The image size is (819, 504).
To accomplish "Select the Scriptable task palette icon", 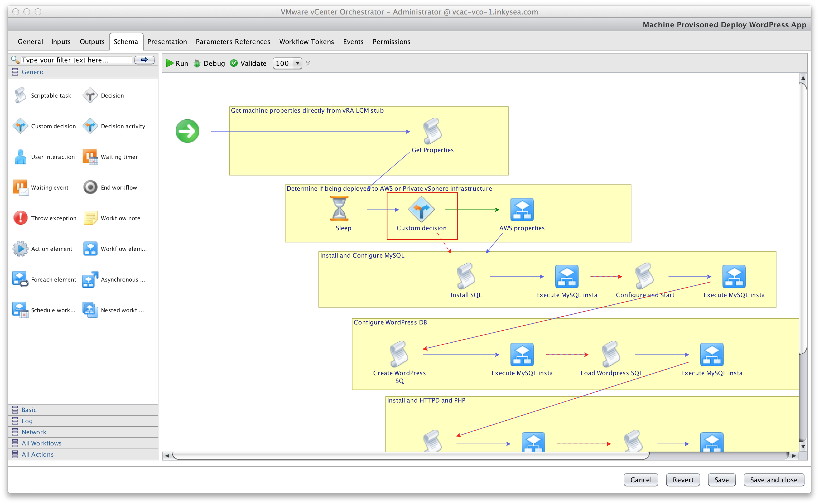I will pyautogui.click(x=20, y=95).
